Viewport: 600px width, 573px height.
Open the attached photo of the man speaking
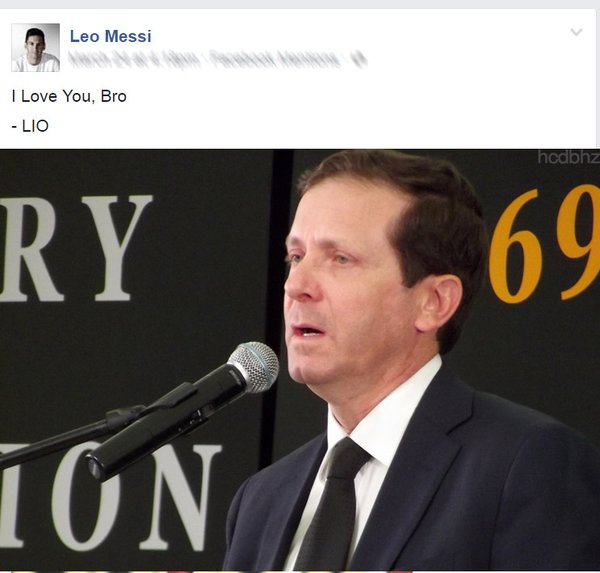tap(300, 360)
